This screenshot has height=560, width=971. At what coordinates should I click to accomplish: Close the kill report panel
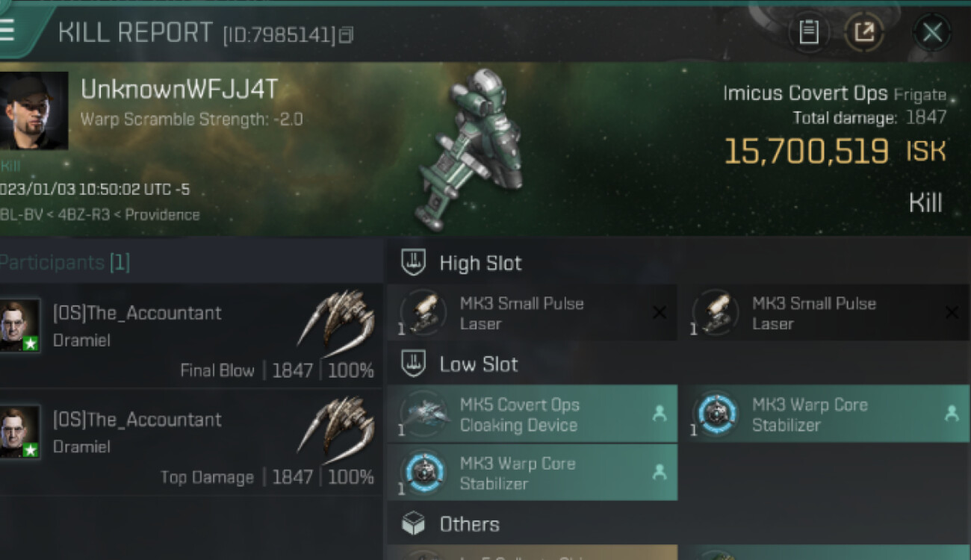[x=931, y=32]
